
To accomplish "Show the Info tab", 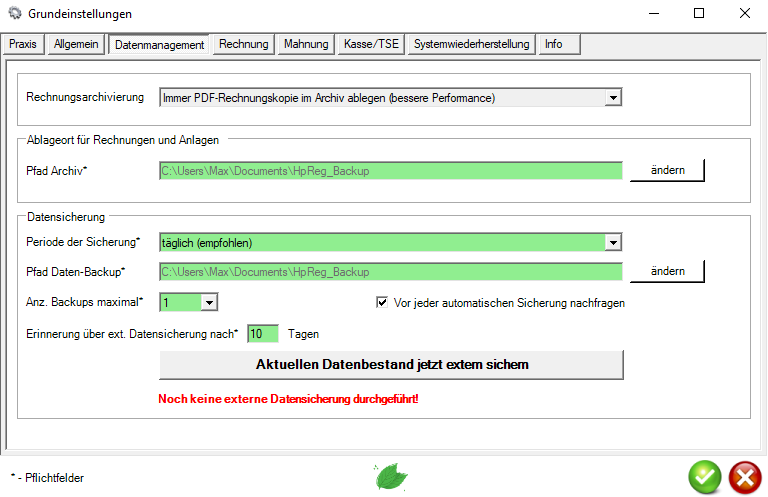I will click(559, 44).
